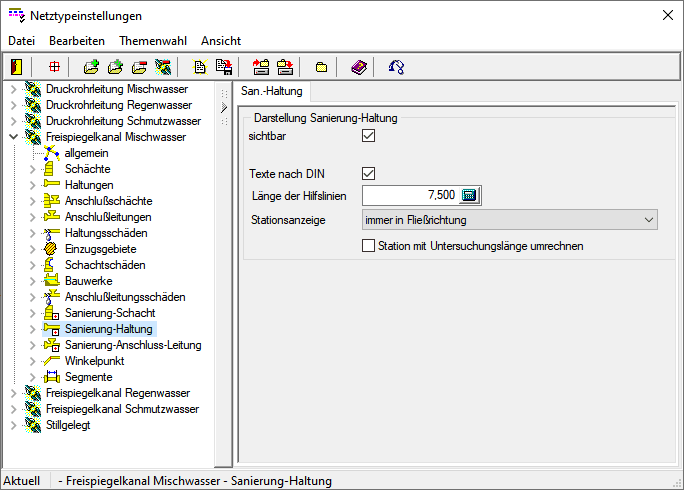The width and height of the screenshot is (684, 490).
Task: Click the document with save disk icon
Action: coord(224,67)
